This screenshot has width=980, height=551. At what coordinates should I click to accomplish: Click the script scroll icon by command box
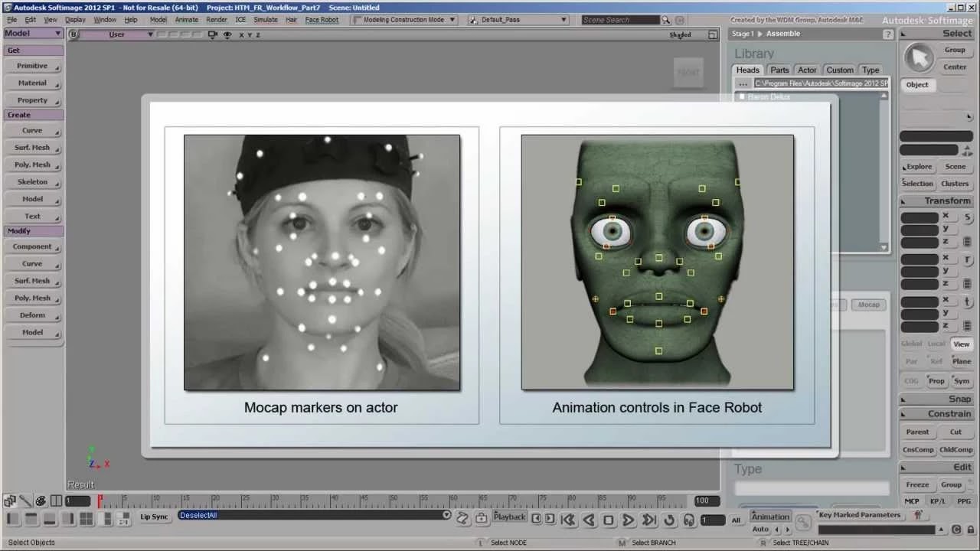(462, 518)
